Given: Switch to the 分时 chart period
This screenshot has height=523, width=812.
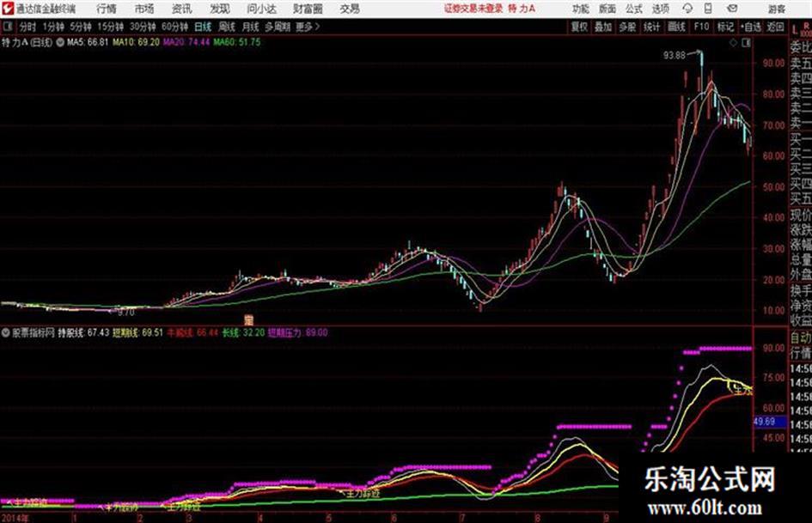Looking at the screenshot, I should [x=28, y=27].
